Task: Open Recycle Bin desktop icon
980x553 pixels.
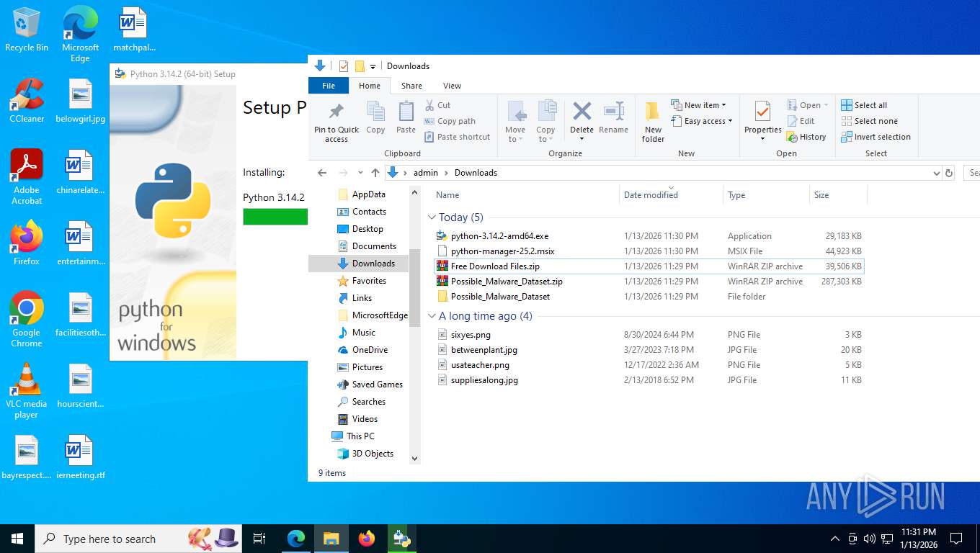Action: [27, 30]
